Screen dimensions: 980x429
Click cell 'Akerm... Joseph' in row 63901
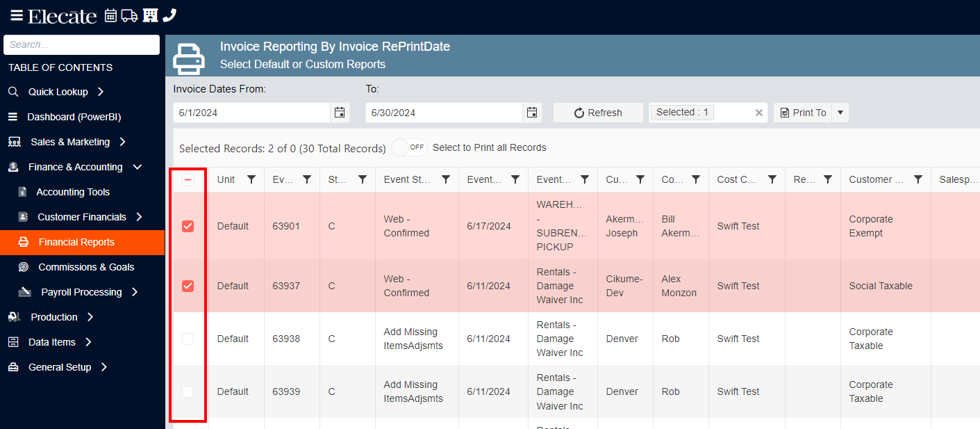tap(625, 226)
